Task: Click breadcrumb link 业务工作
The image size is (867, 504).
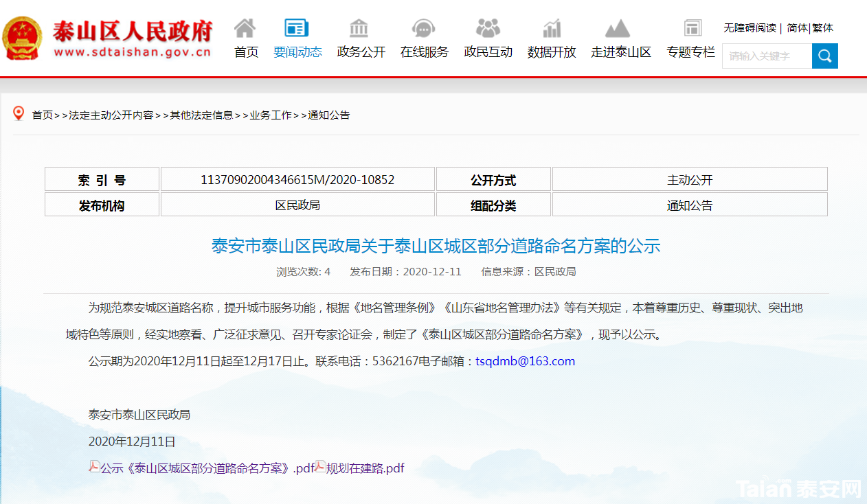Action: click(271, 115)
